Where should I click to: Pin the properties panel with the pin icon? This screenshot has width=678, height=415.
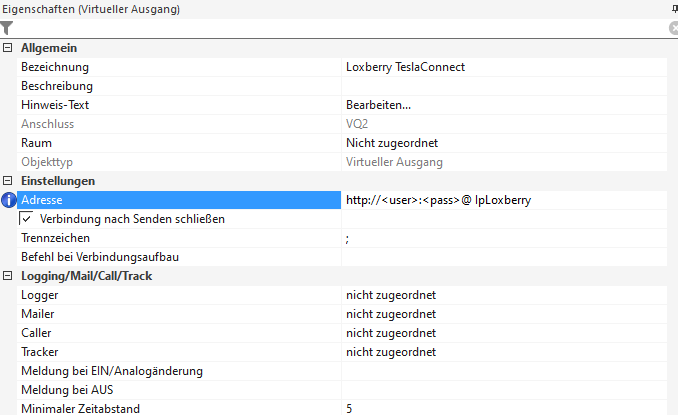pyautogui.click(x=675, y=9)
